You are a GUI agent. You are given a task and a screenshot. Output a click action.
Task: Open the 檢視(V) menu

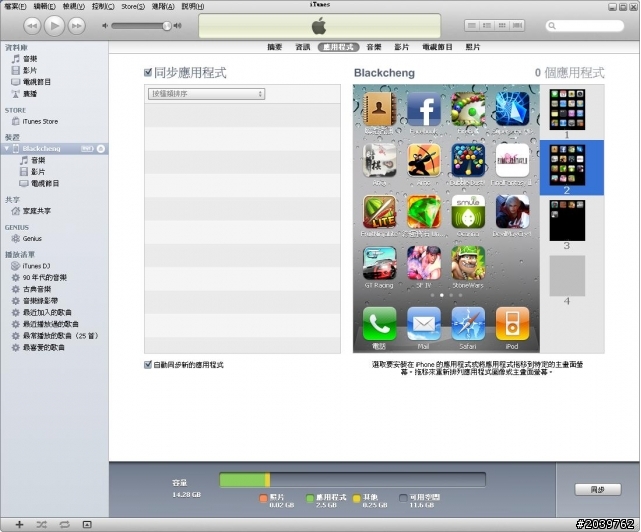74,7
